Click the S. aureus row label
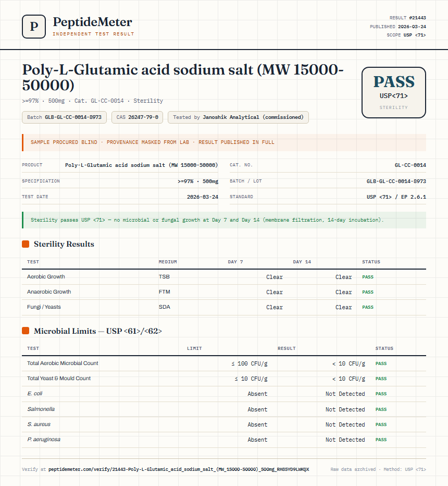This screenshot has height=486, width=448. [39, 424]
